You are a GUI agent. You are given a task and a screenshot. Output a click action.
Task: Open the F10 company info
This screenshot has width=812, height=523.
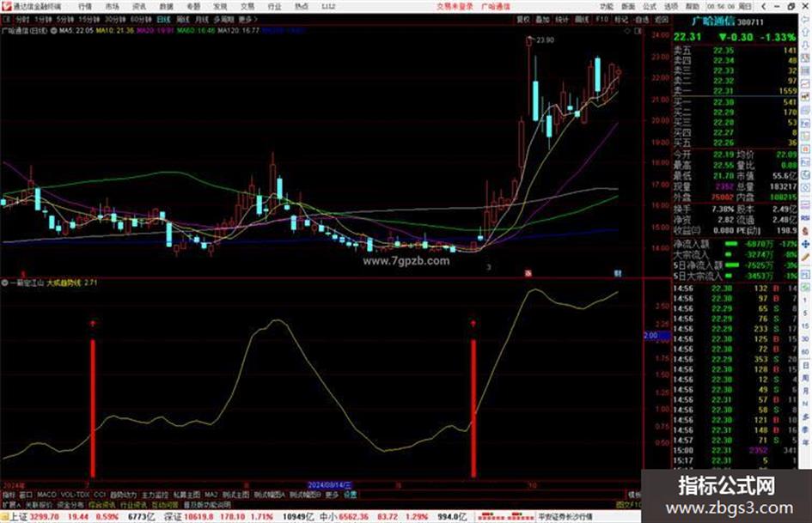pyautogui.click(x=601, y=19)
